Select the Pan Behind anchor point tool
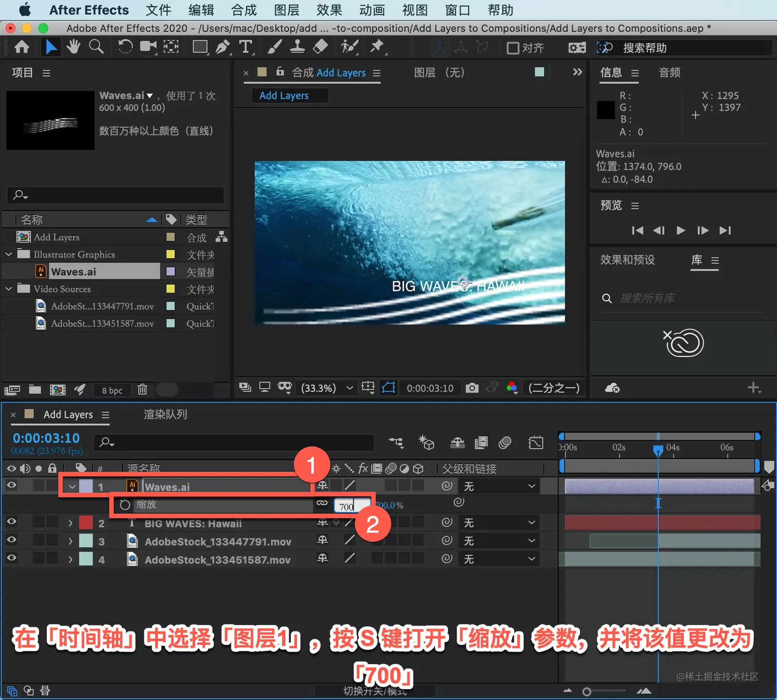Image resolution: width=777 pixels, height=700 pixels. tap(171, 47)
